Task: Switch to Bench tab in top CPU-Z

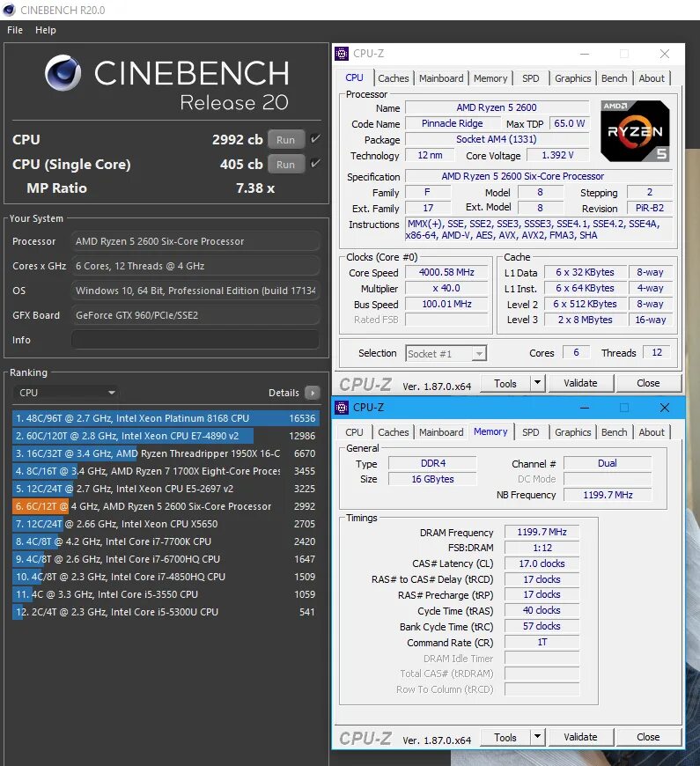Action: click(x=614, y=78)
